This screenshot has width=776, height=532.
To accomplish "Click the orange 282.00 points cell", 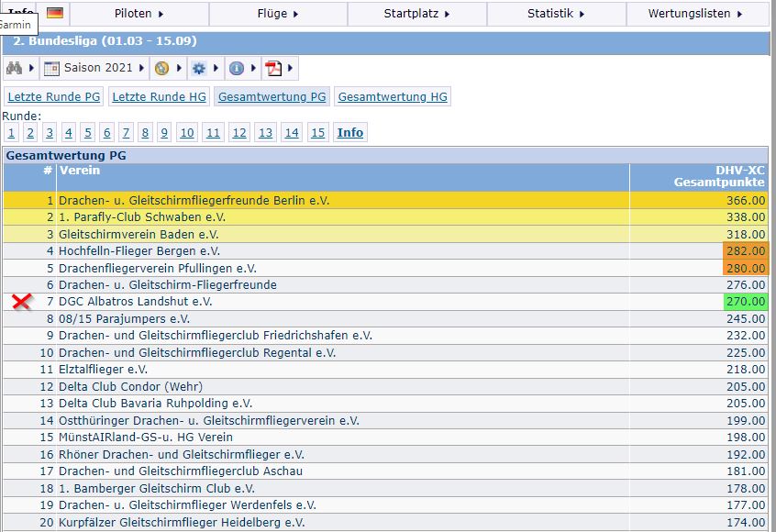I will point(746,251).
